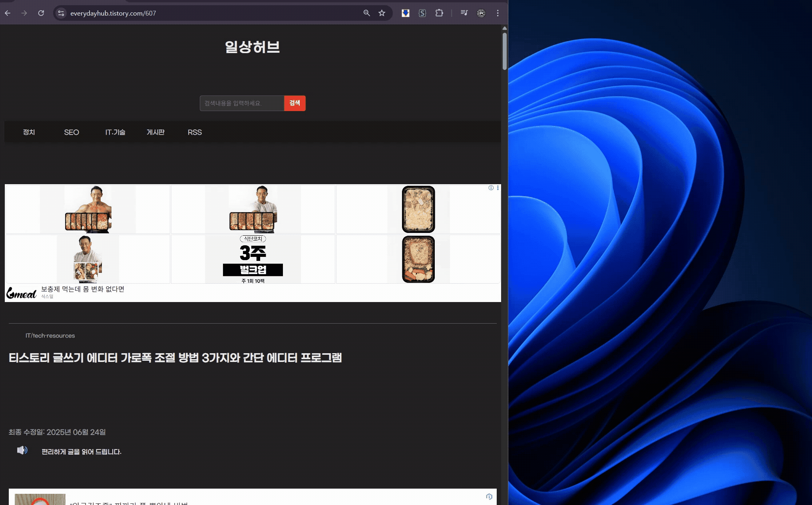Open the media controls icon in the toolbar
The image size is (812, 505).
point(464,13)
